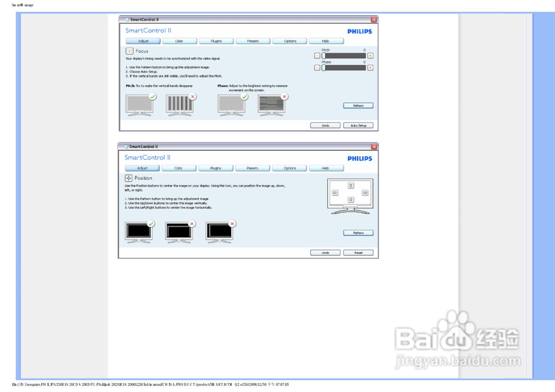Open the Adjust tab in the Focus window
This screenshot has width=555, height=392.
tap(143, 41)
